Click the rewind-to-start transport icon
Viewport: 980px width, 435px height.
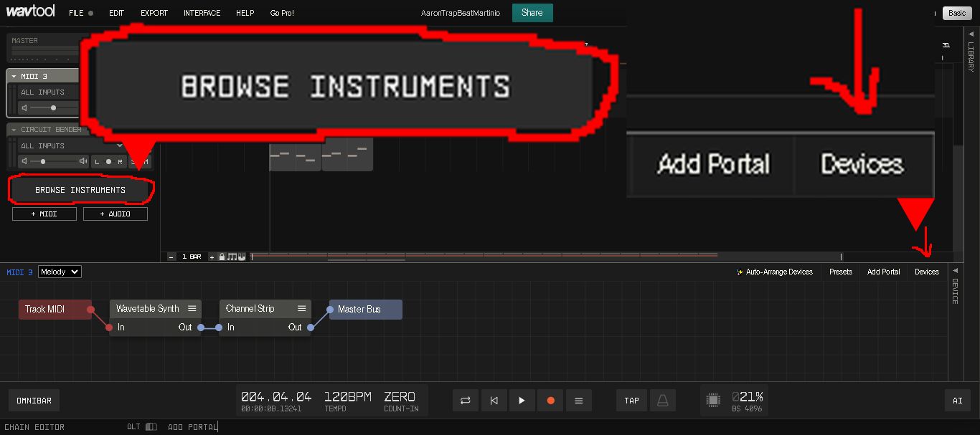click(x=494, y=400)
